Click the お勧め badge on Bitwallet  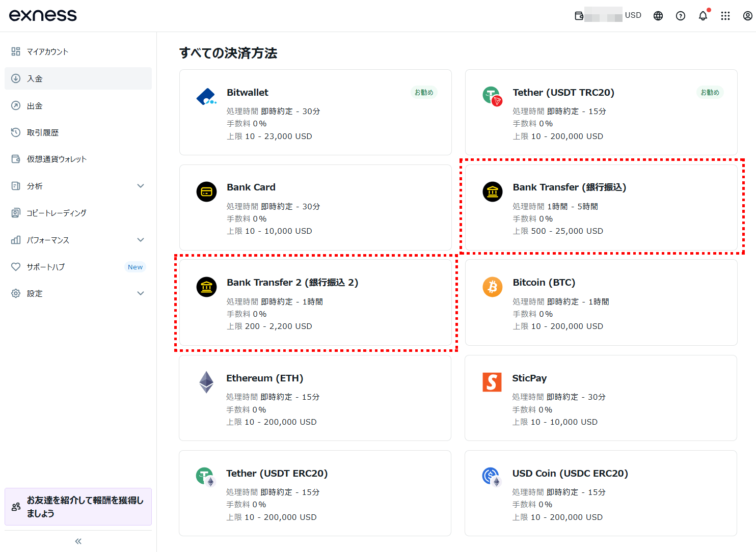pos(424,92)
